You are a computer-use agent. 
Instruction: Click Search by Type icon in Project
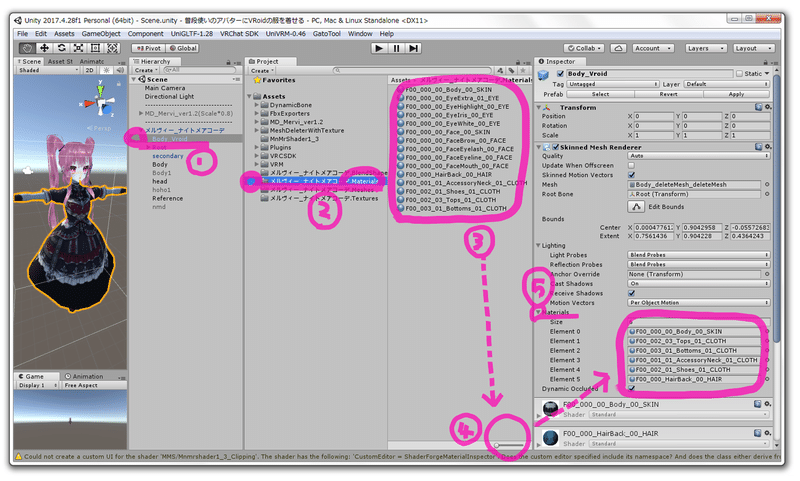tap(501, 71)
